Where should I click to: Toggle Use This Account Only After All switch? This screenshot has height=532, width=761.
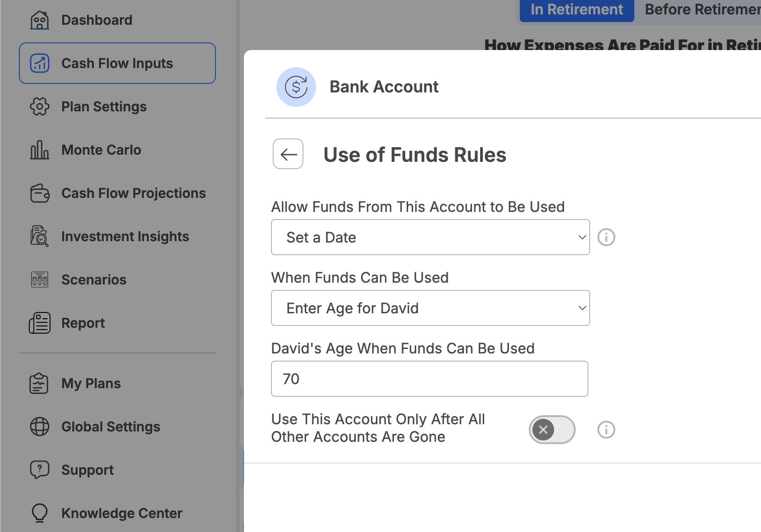click(552, 430)
